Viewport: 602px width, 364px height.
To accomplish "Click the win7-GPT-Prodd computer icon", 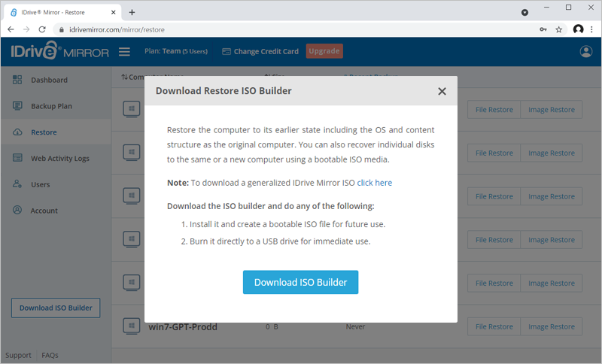I will [131, 326].
